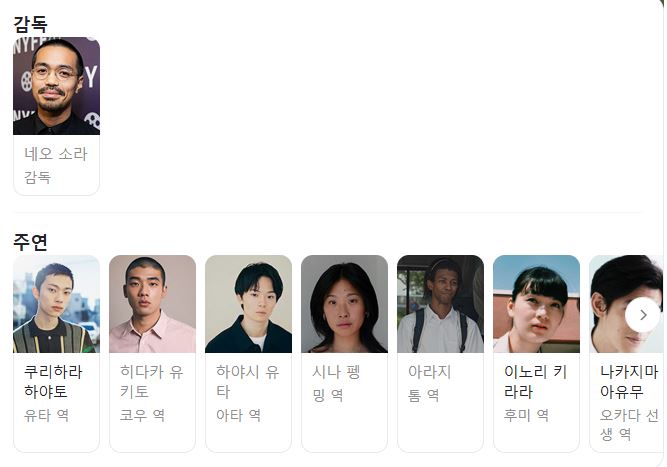Click the 나카지마 아유무 name

[x=629, y=382]
